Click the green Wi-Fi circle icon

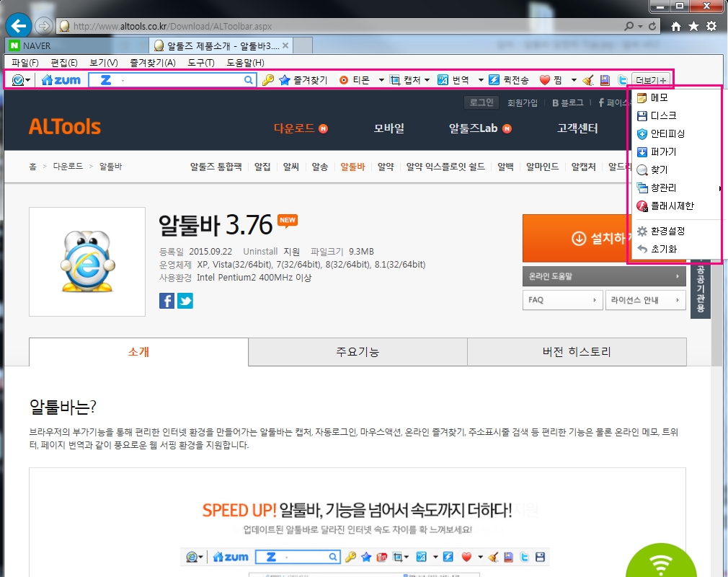661,562
